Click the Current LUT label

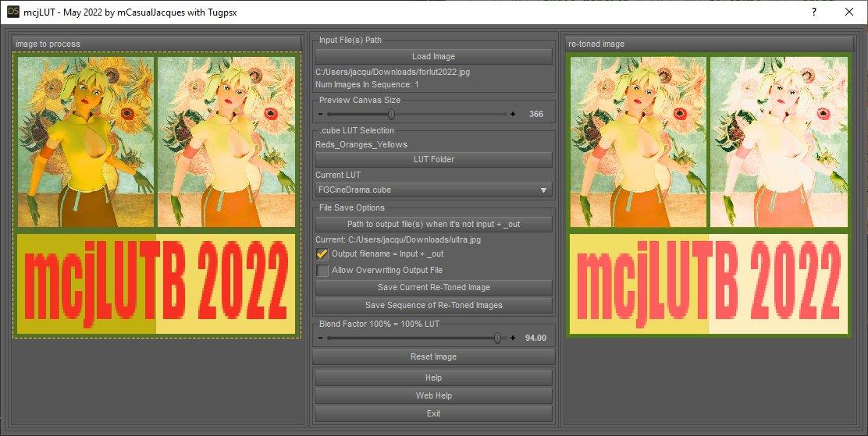pyautogui.click(x=338, y=175)
